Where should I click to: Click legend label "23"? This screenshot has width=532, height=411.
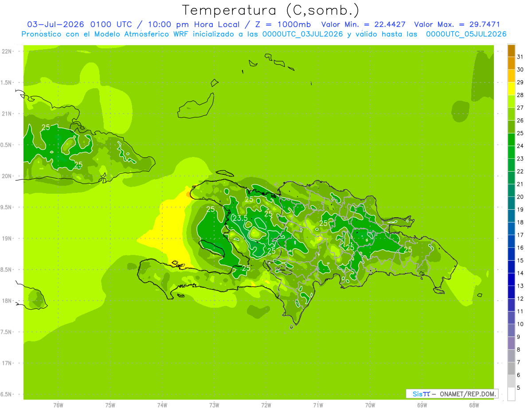click(520, 159)
